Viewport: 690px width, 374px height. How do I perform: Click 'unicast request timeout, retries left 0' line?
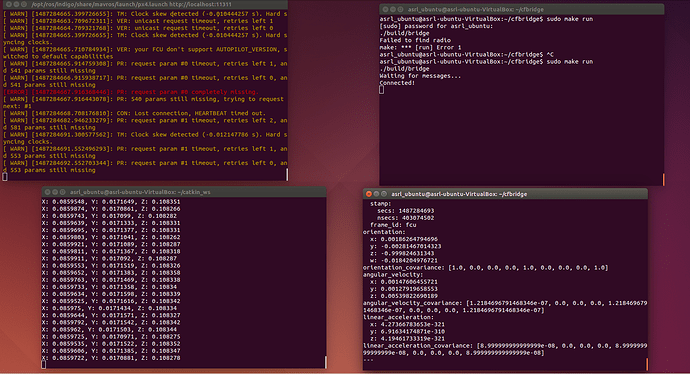pos(138,28)
